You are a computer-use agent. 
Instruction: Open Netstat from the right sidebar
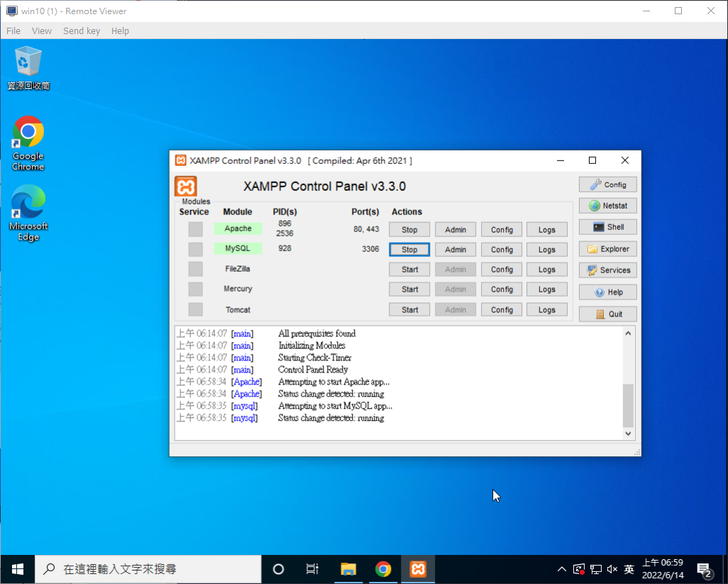[608, 206]
